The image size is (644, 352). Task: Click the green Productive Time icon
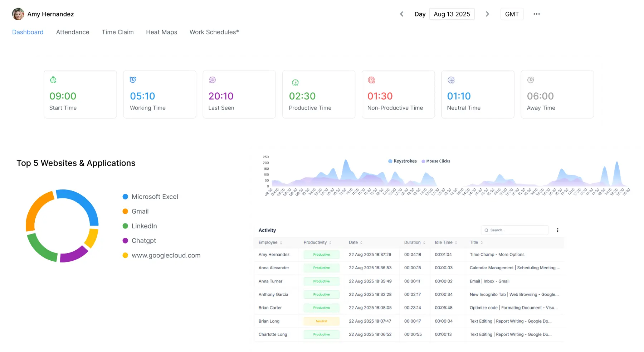(295, 83)
